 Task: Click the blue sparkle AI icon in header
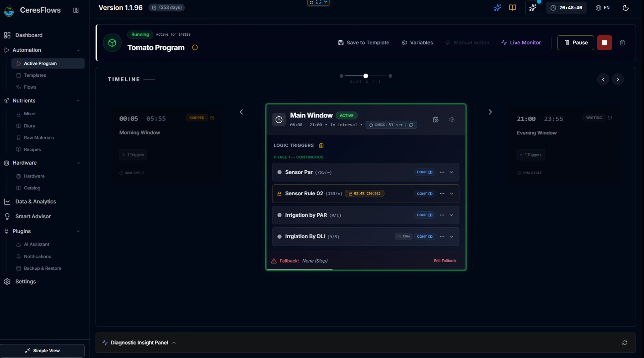498,8
